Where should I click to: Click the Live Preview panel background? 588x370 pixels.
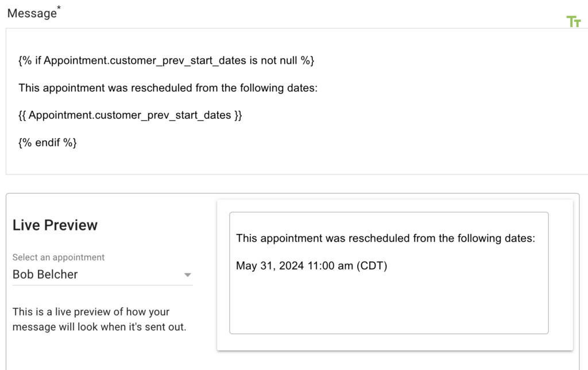pyautogui.click(x=103, y=350)
